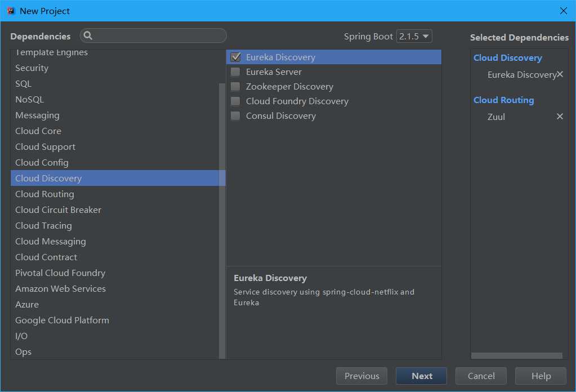Viewport: 576px width, 392px height.
Task: Open Amazon Web Services category
Action: [x=115, y=289]
